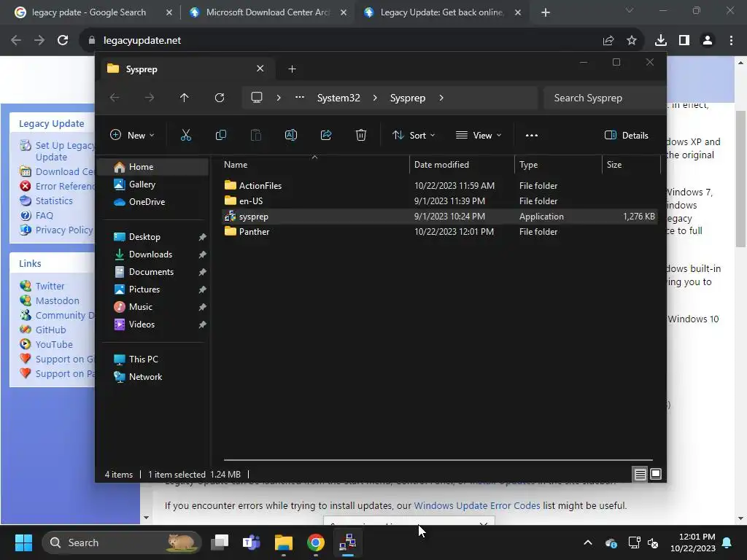The image size is (747, 560).
Task: Click the Copy icon in Explorer toolbar
Action: coord(220,135)
